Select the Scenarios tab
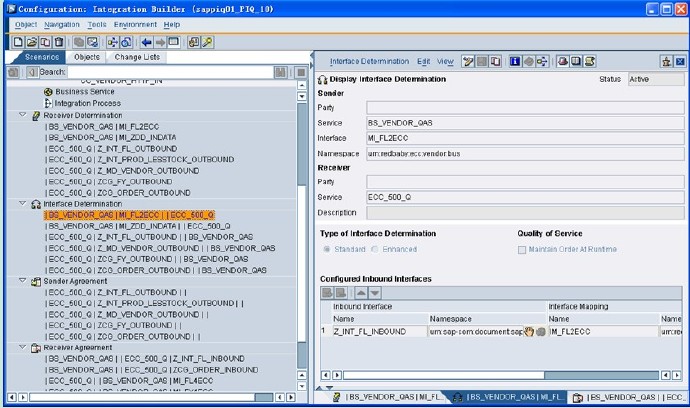The image size is (690, 408). (42, 57)
